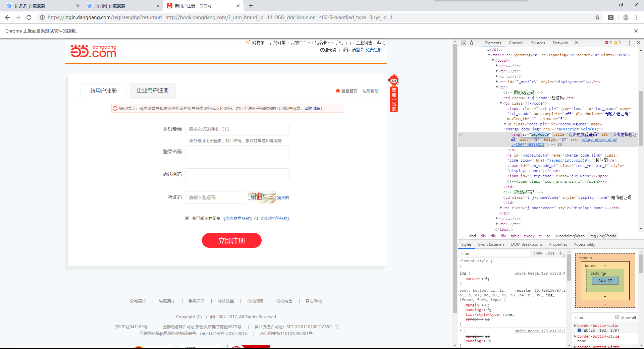The image size is (644, 349).
Task: Activate DevTools inspect element picker
Action: click(464, 43)
